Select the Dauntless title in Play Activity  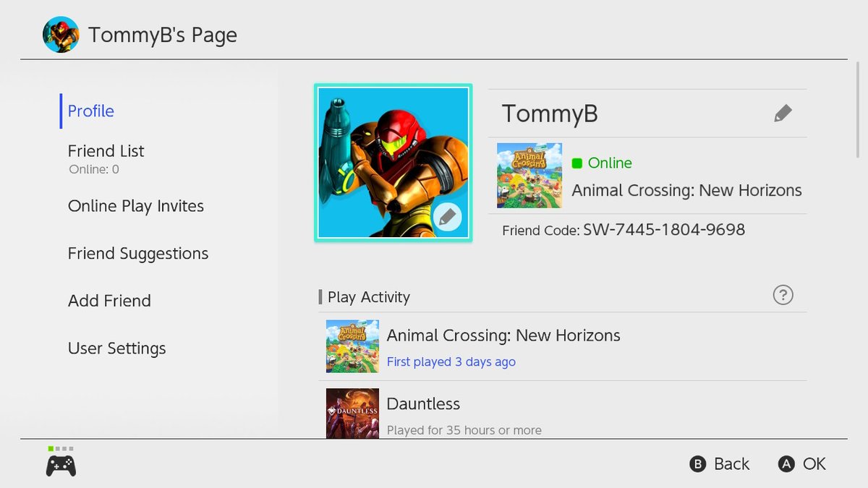pyautogui.click(x=423, y=403)
